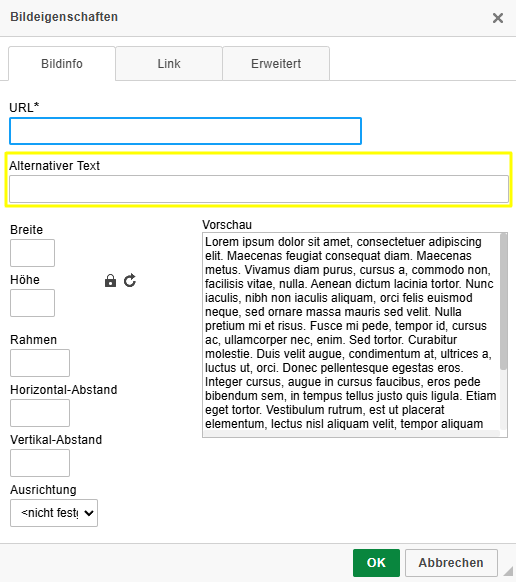516x582 pixels.
Task: Open the Ausrichtung alignment dropdown
Action: tap(54, 513)
